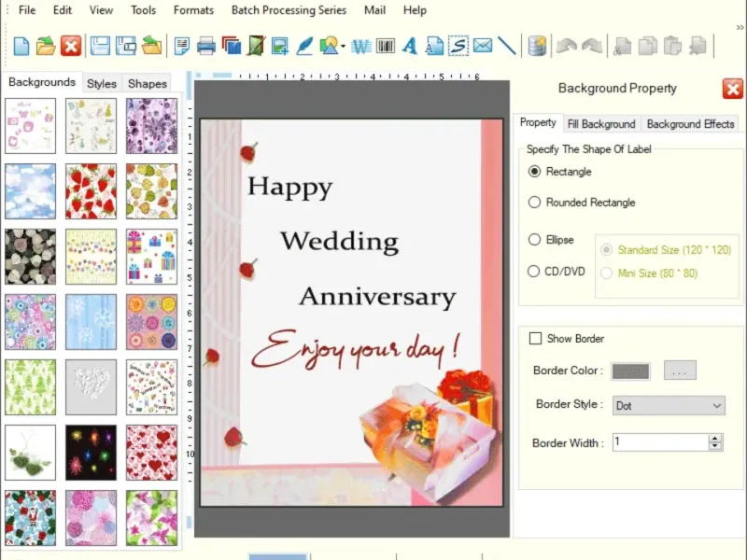Image resolution: width=747 pixels, height=560 pixels.
Task: Click the Undo arrow icon
Action: point(567,46)
